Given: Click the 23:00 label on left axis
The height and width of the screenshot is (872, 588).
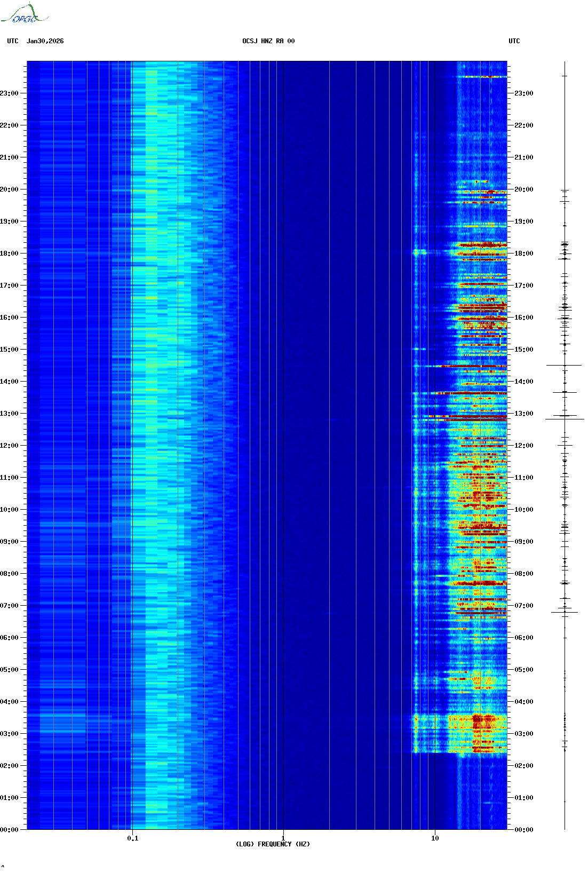Looking at the screenshot, I should (x=9, y=93).
